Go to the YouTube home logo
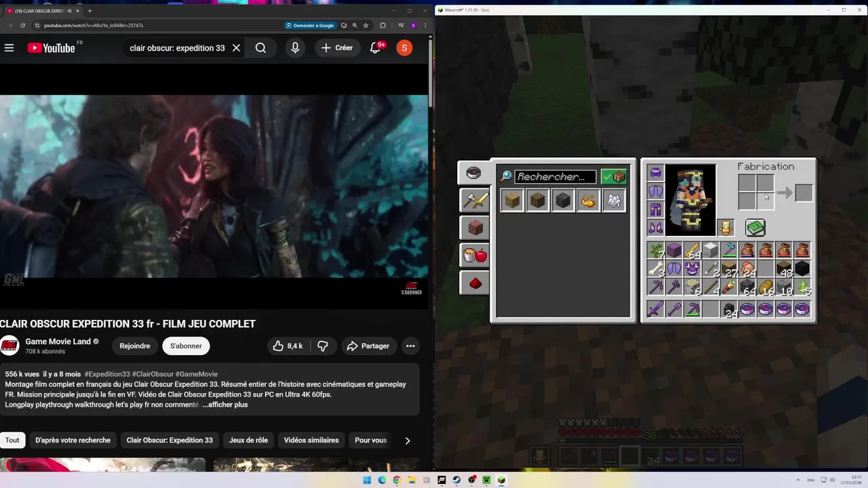Screen dimensions: 868x488 click(51, 47)
